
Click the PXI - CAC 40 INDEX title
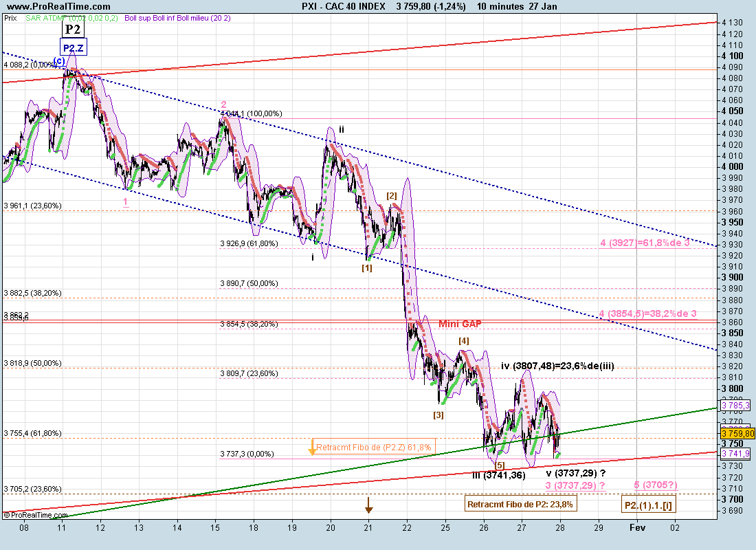point(344,6)
